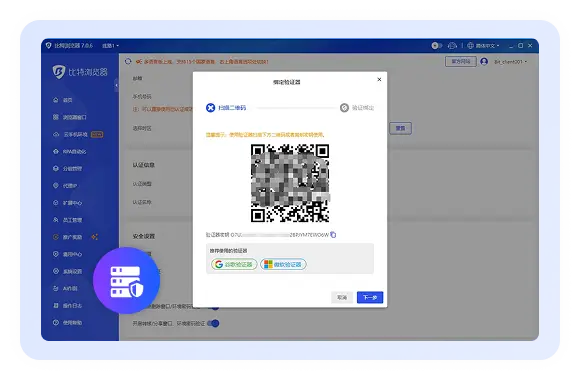Open RPA automation in the sidebar
This screenshot has width=580, height=380.
pos(70,151)
